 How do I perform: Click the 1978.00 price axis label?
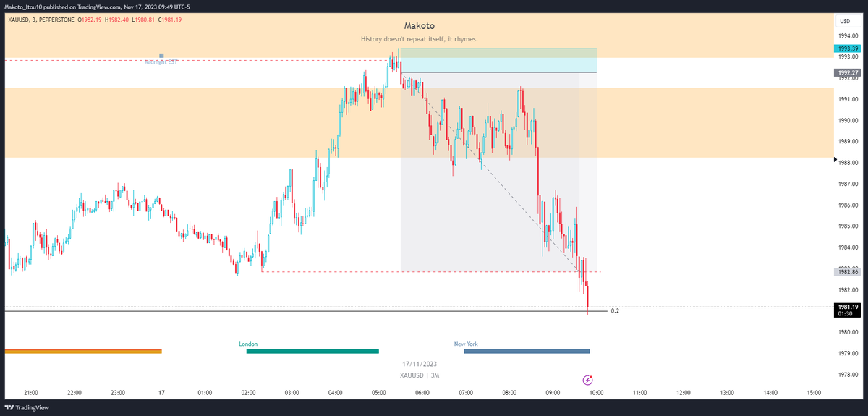point(848,375)
